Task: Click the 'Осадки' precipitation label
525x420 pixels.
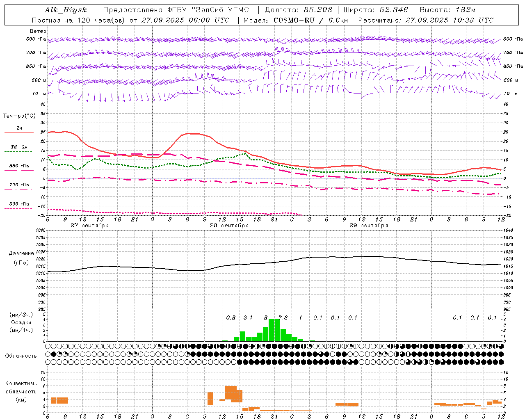Action: [21, 323]
